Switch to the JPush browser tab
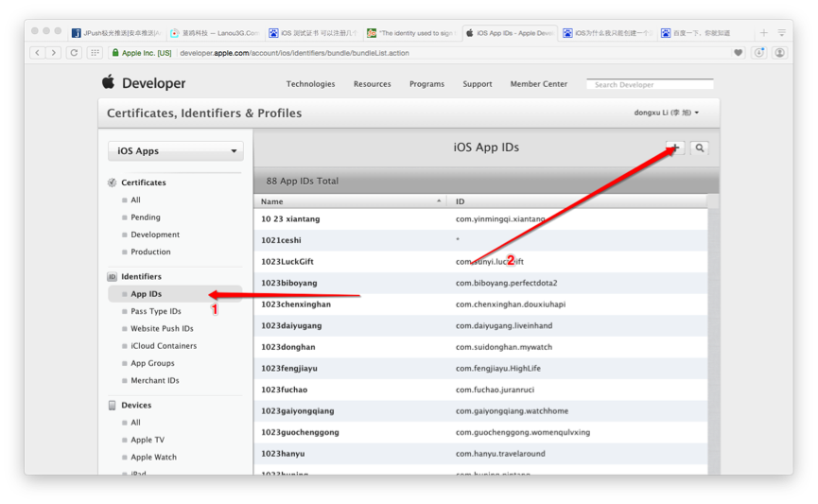The image size is (818, 504). (x=117, y=33)
